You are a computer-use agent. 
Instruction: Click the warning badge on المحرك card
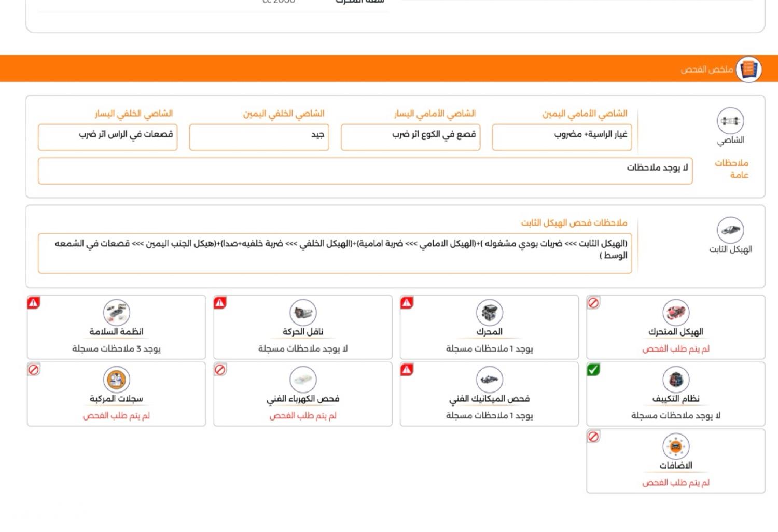click(x=407, y=302)
